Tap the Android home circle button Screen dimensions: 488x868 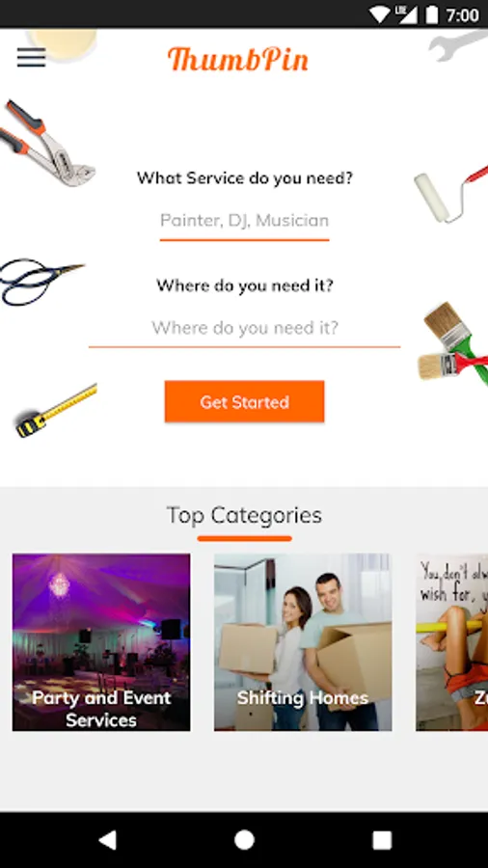[244, 840]
